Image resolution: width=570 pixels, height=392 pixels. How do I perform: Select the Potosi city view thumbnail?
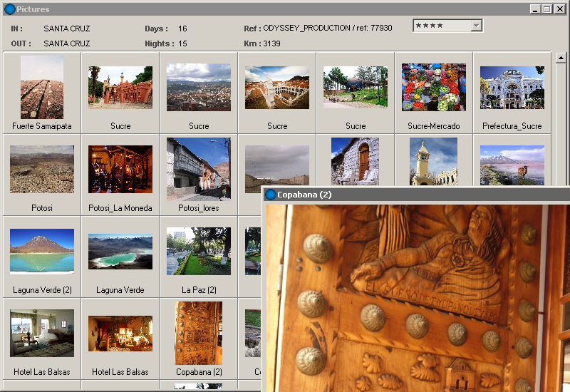[42, 170]
